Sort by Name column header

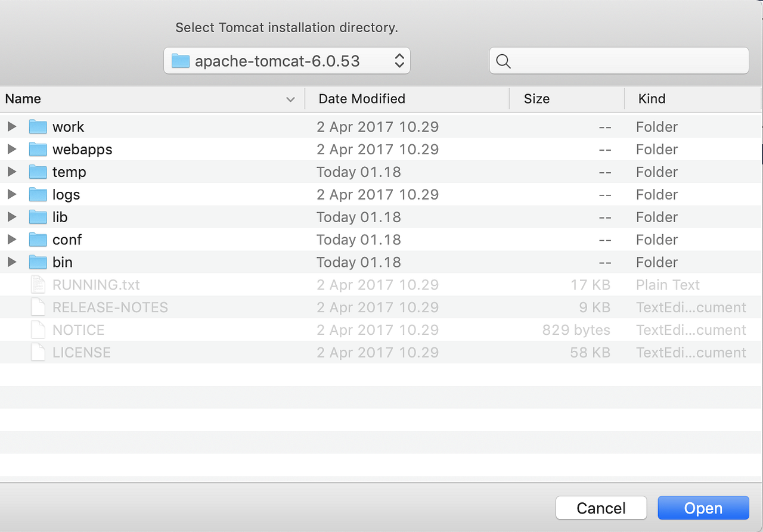point(152,99)
